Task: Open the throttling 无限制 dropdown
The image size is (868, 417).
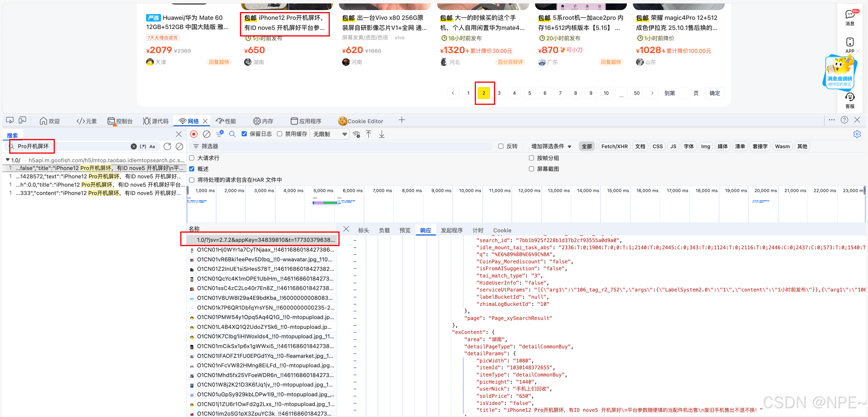Action: point(330,134)
